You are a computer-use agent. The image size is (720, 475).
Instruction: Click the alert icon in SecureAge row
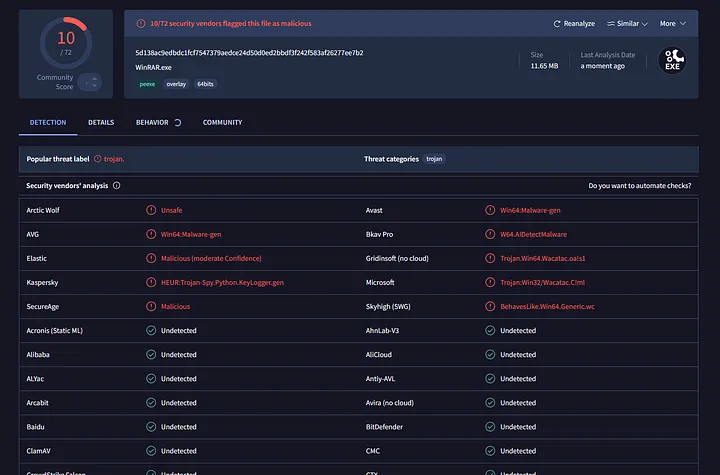coord(151,306)
